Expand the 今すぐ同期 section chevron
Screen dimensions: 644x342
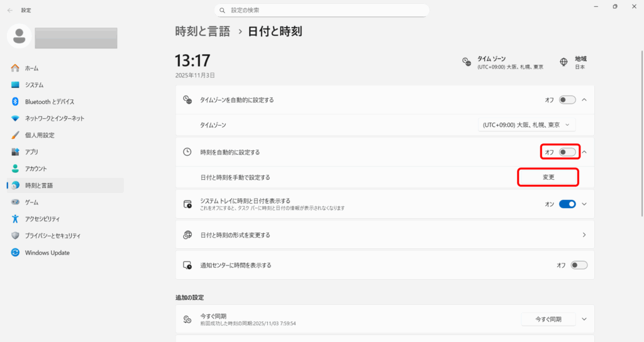point(584,319)
